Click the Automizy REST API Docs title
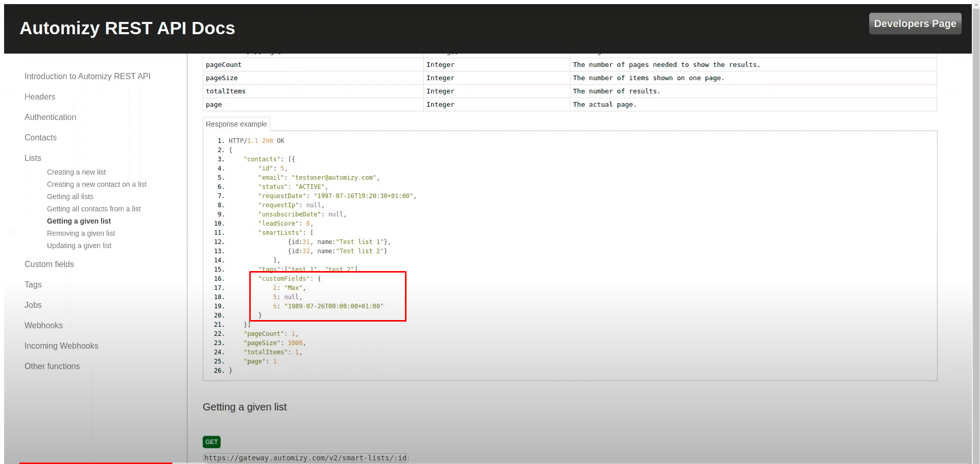 point(127,28)
